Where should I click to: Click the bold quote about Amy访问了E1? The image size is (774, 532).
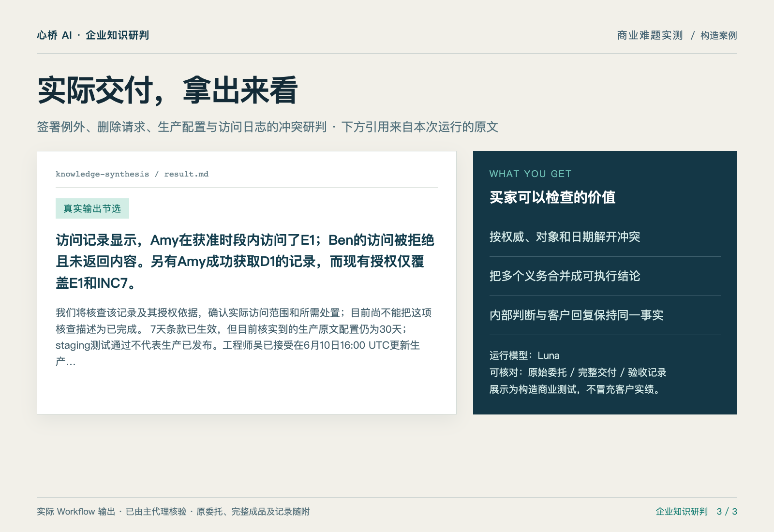pyautogui.click(x=245, y=261)
